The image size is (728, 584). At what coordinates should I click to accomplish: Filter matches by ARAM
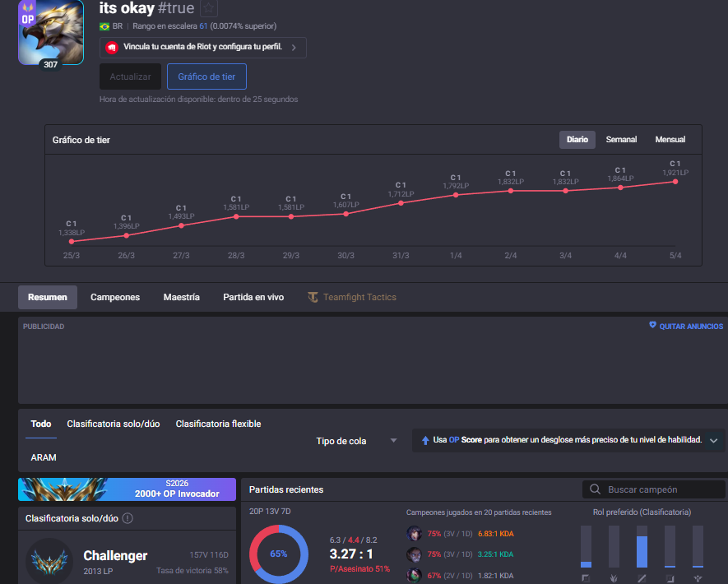[44, 457]
